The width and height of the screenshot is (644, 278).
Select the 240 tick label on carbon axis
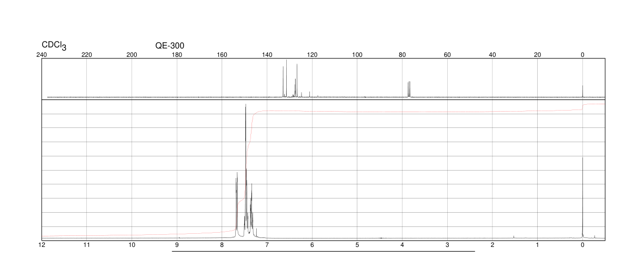point(42,55)
